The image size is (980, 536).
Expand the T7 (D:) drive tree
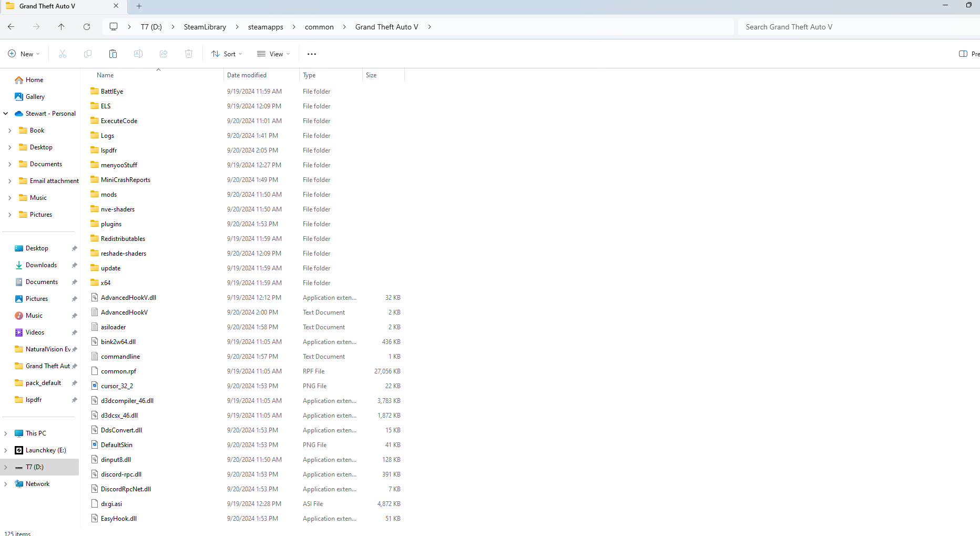pos(6,467)
